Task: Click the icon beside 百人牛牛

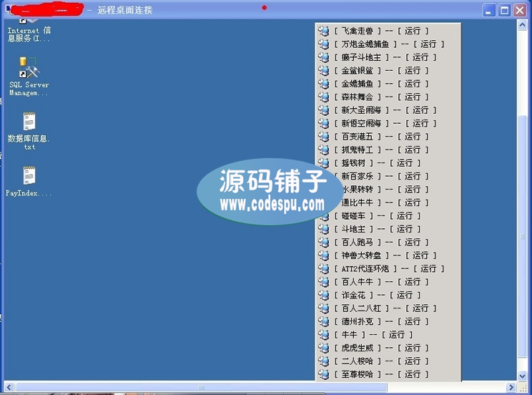Action: 324,282
